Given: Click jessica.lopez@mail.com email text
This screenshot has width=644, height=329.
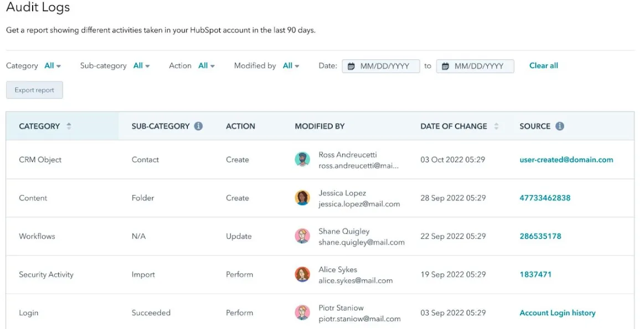Looking at the screenshot, I should tap(359, 204).
